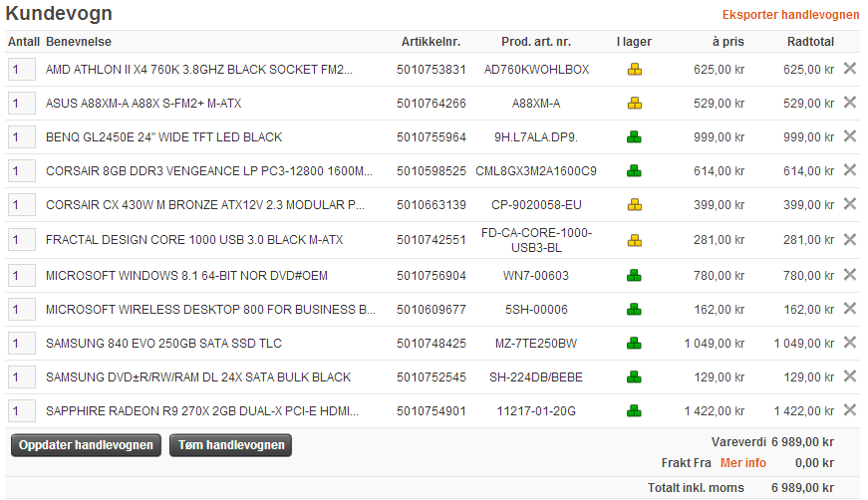This screenshot has height=500, width=868.
Task: Click quantity field for Samsung DVD drive
Action: (x=22, y=377)
